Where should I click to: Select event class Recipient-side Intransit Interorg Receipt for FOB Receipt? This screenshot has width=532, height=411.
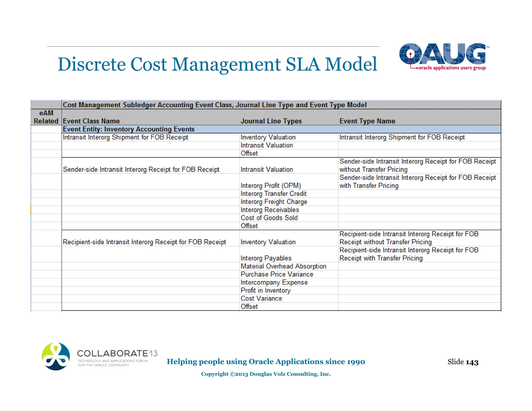(144, 242)
